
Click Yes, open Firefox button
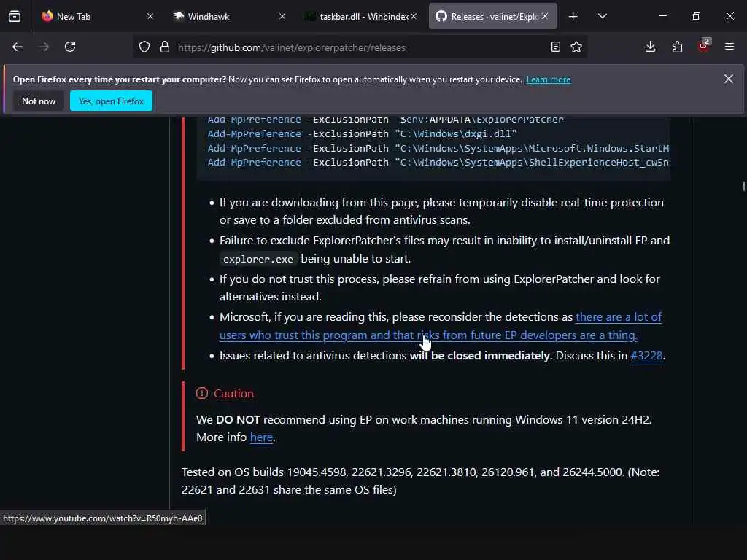click(x=111, y=101)
